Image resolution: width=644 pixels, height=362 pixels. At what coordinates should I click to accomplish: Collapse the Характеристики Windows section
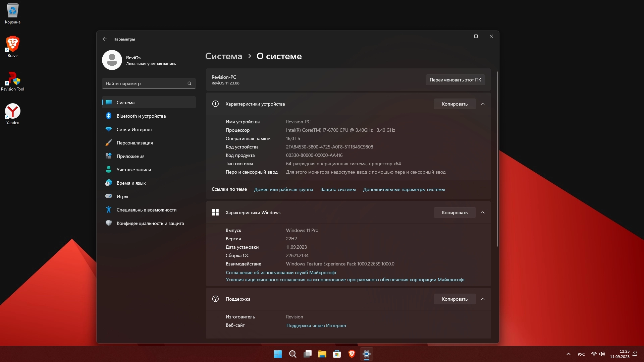coord(483,213)
